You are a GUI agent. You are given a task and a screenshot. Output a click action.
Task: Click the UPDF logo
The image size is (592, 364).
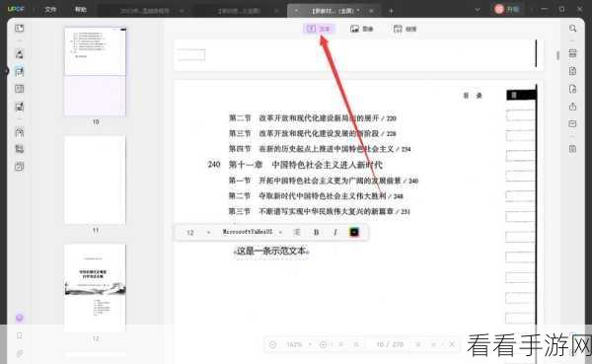tap(16, 9)
